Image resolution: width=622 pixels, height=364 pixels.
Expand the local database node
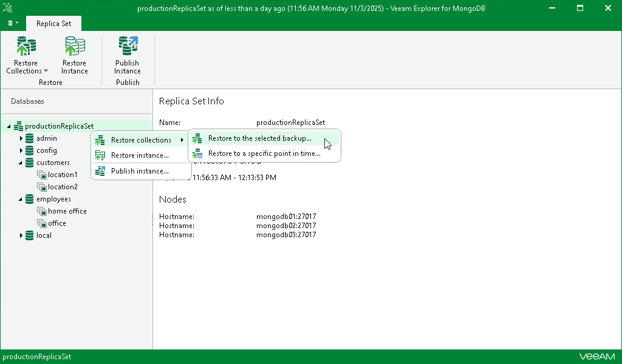pyautogui.click(x=21, y=235)
